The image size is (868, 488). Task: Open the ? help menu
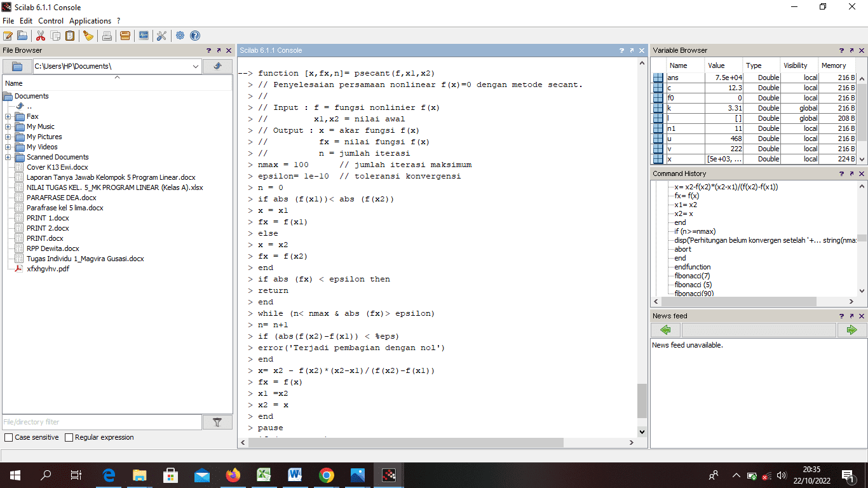(118, 21)
